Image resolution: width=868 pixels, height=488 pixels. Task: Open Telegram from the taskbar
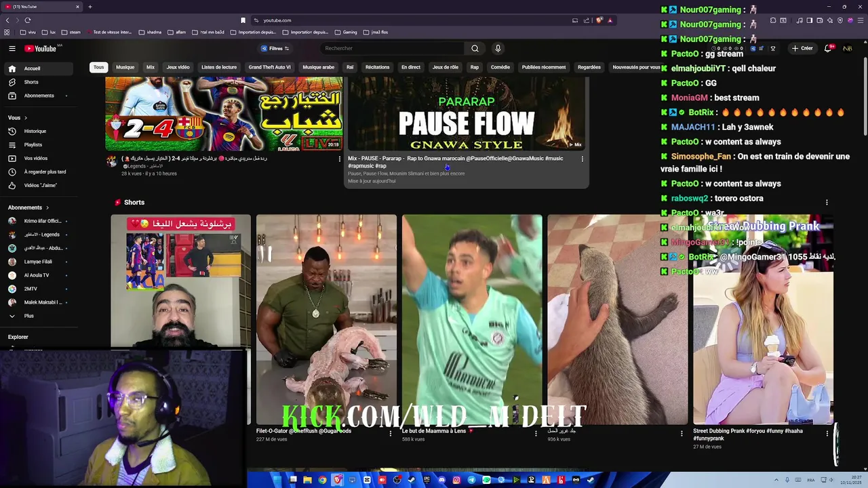point(471,480)
